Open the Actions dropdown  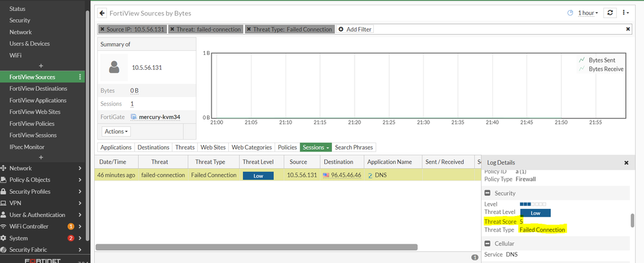pos(116,131)
